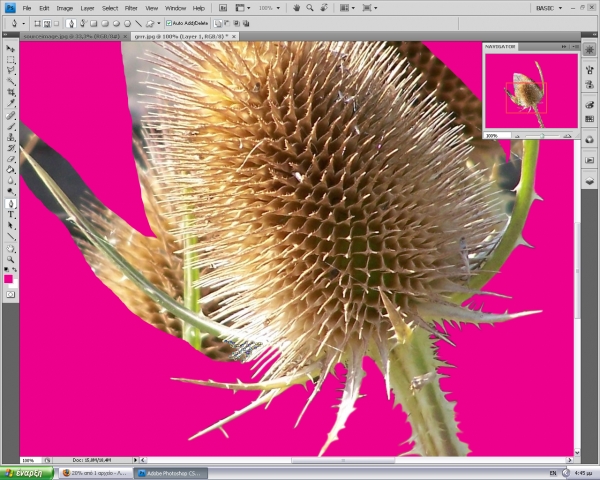
Task: Select the Healing Brush tool
Action: pos(10,116)
